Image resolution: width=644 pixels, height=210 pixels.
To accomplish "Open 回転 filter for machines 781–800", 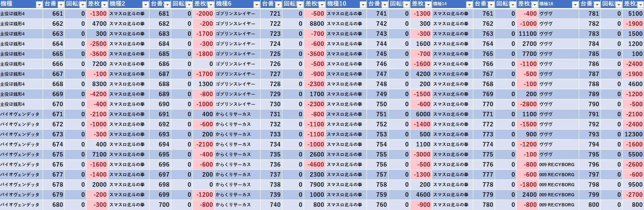I will tap(619, 4).
